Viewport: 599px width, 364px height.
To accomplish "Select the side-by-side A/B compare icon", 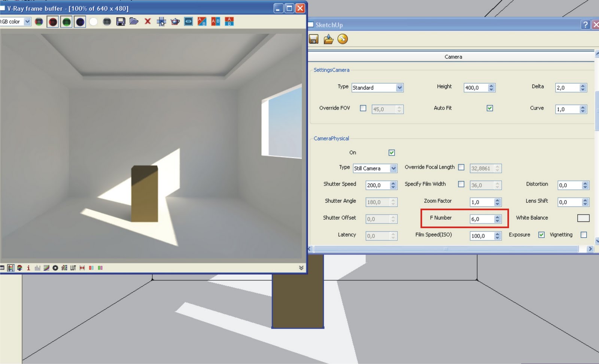I will [216, 21].
